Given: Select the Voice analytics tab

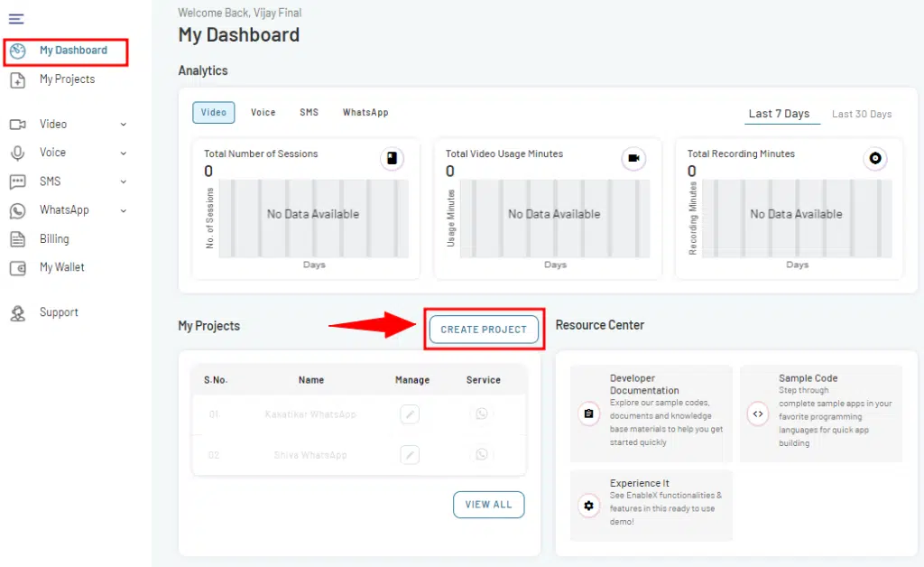Looking at the screenshot, I should pyautogui.click(x=263, y=112).
